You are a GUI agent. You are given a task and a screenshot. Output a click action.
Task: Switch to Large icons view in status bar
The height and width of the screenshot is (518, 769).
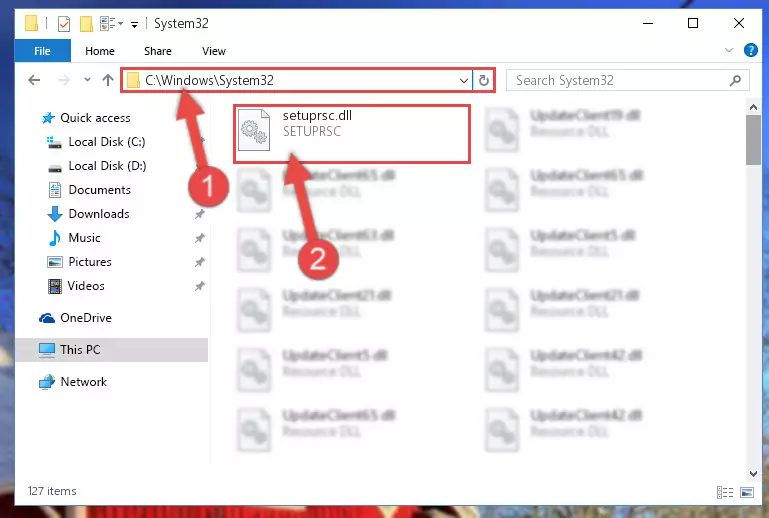(x=747, y=492)
